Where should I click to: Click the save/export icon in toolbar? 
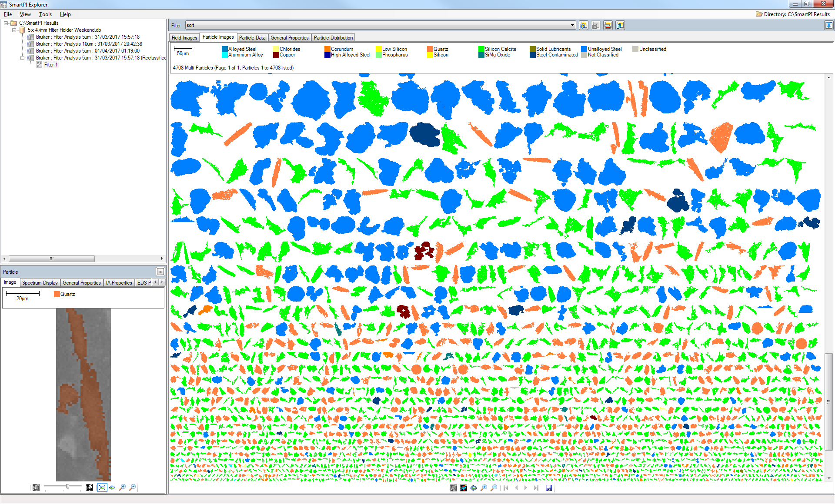pos(597,26)
